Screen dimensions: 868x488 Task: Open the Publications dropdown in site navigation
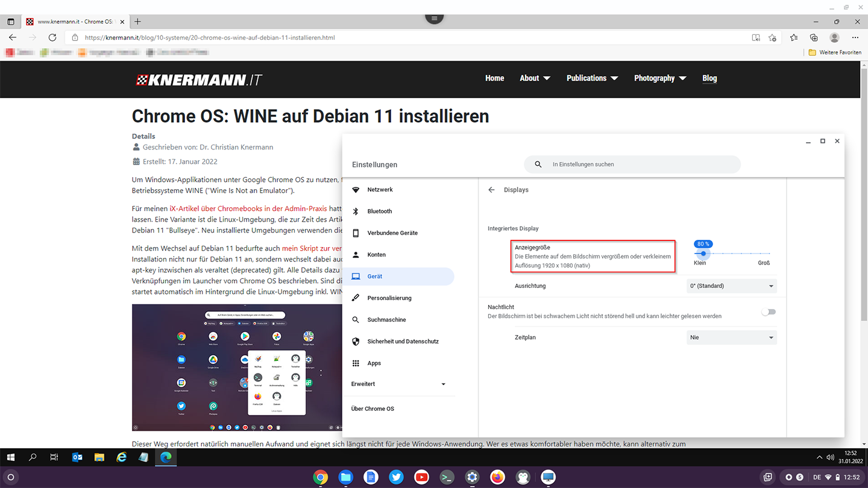coord(593,78)
